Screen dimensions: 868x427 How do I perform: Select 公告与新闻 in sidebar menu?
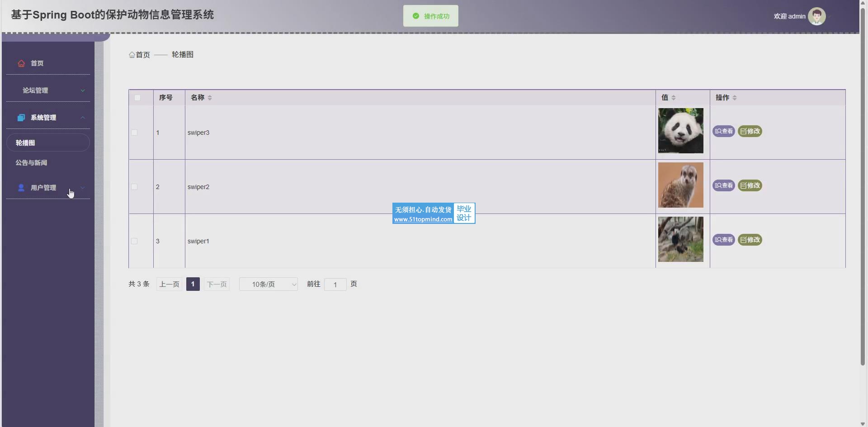pyautogui.click(x=31, y=163)
